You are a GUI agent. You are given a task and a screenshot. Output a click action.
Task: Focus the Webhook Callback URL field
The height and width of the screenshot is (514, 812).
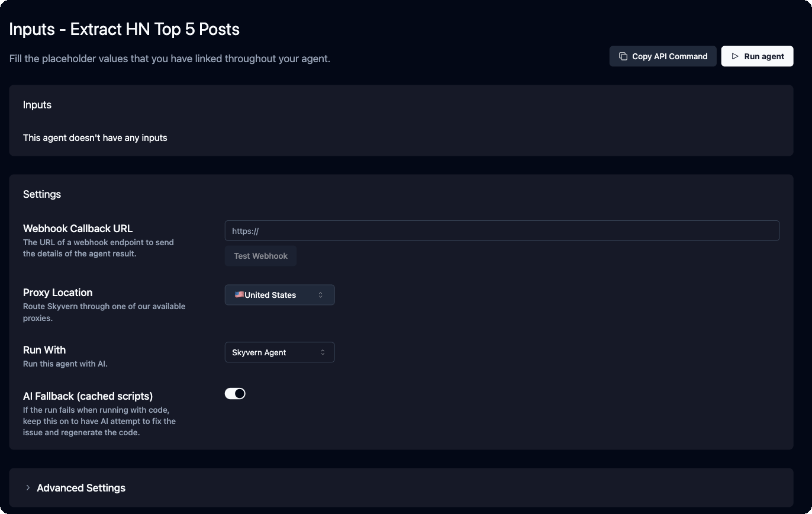(502, 231)
